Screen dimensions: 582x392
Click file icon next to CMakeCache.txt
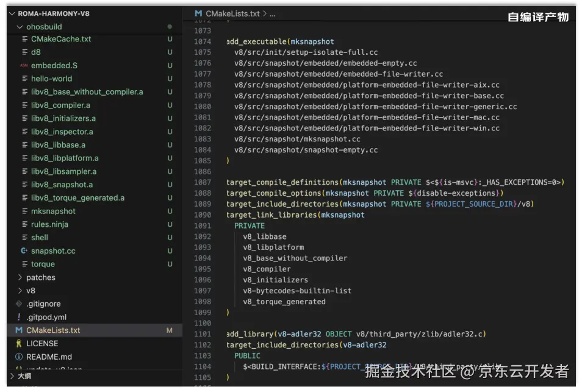(25, 39)
